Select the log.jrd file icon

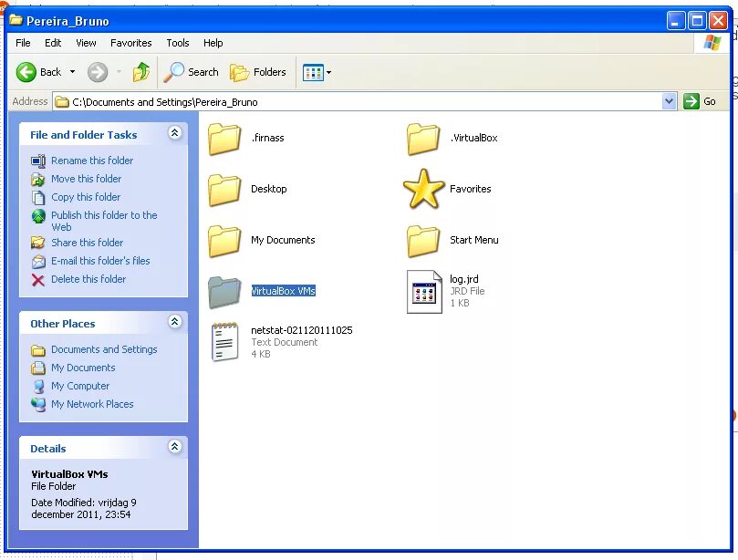click(x=424, y=291)
